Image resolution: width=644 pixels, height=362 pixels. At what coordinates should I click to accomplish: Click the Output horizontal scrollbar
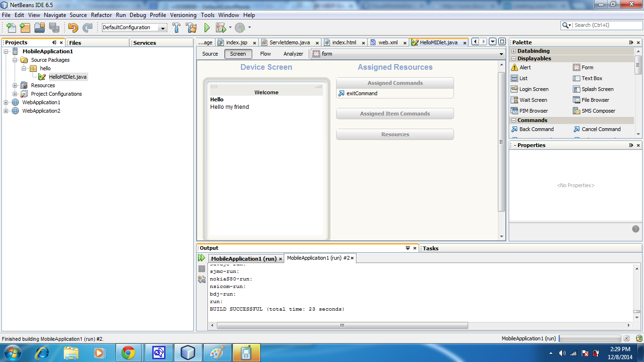point(342,325)
